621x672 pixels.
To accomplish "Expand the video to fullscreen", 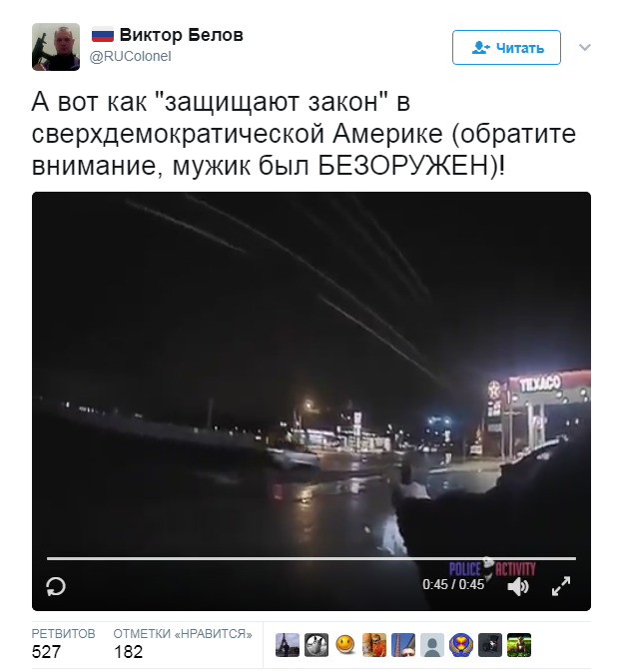I will (560, 586).
